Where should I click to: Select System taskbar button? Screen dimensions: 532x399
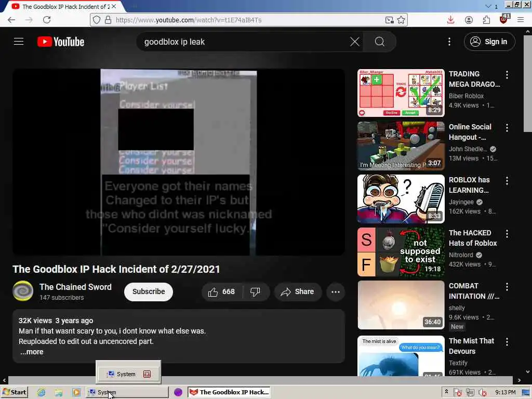pyautogui.click(x=127, y=392)
